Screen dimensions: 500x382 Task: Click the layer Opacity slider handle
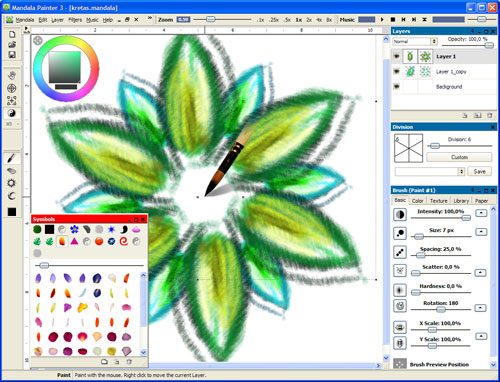489,45
